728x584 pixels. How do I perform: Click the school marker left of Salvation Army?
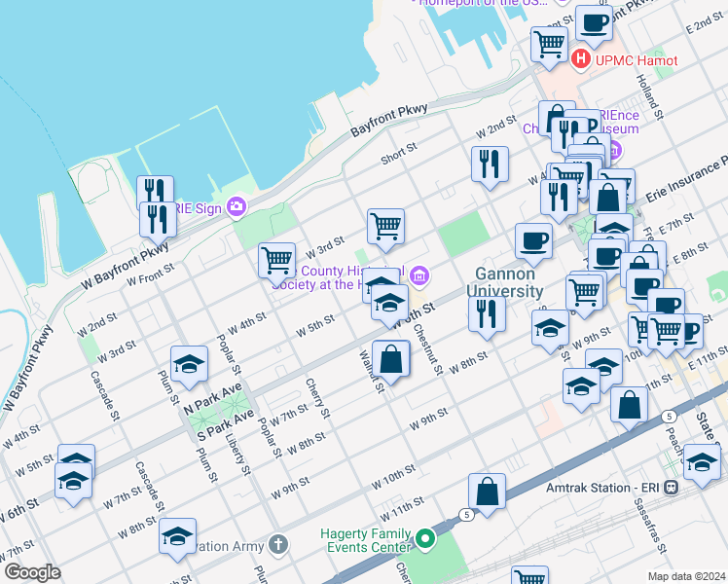point(177,536)
